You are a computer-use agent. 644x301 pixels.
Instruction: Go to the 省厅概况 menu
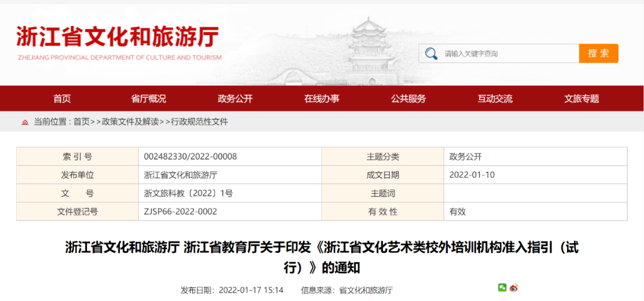click(x=148, y=99)
